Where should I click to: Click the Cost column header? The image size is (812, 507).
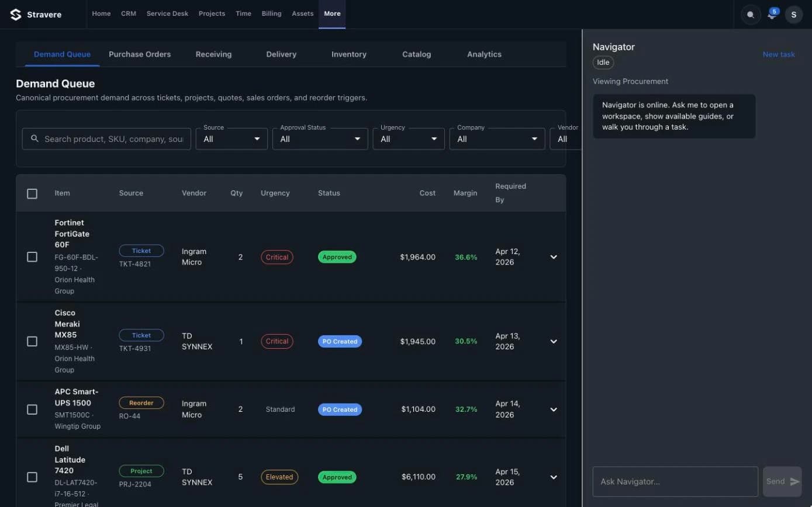click(427, 193)
